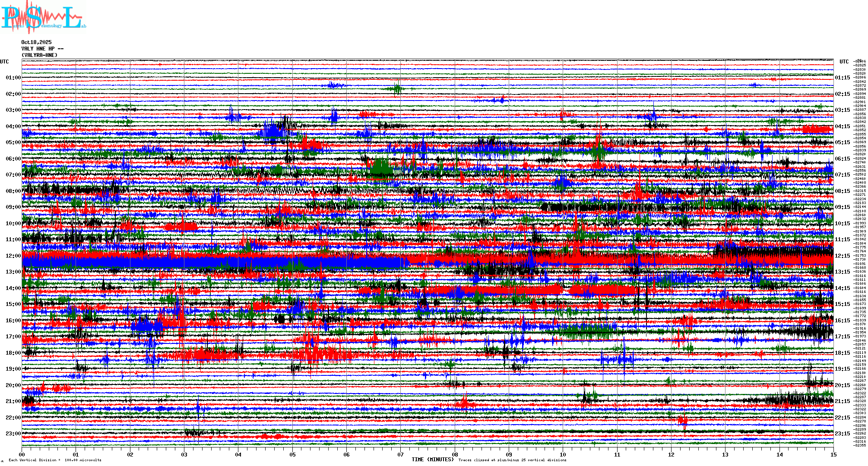The image size is (868, 466).
Task: Click the TIME (MINUTES) axis title
Action: (433, 460)
